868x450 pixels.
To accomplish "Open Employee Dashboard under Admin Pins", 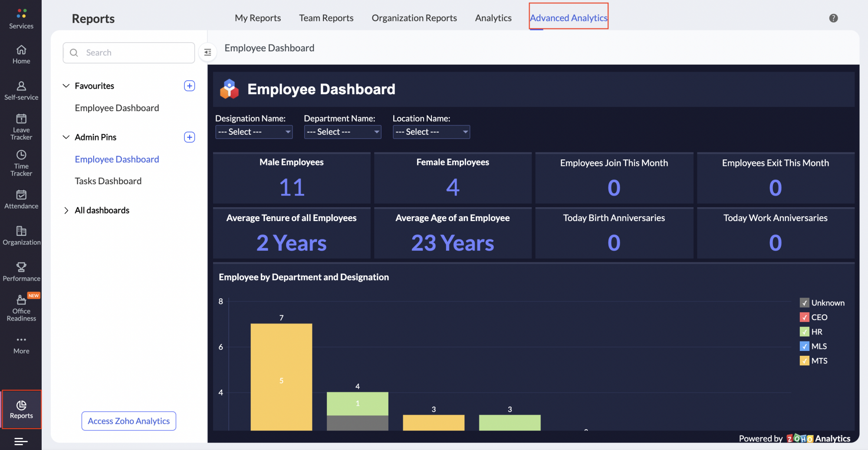I will point(117,159).
